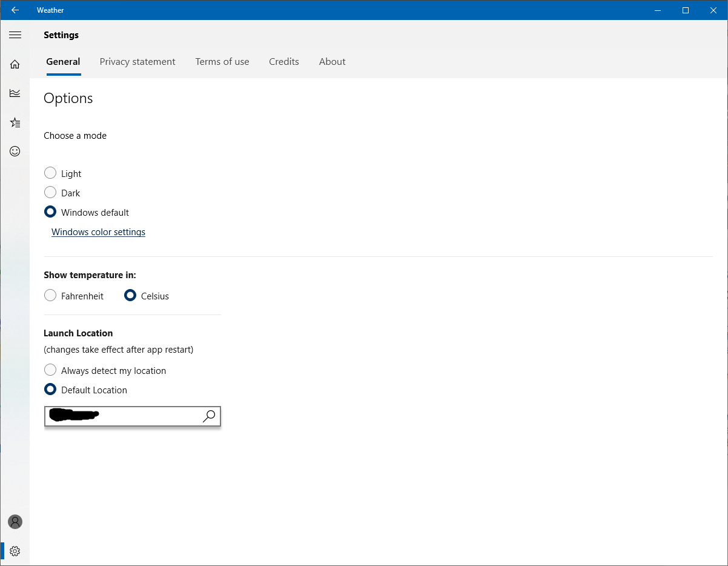Open the navigation hamburger menu
This screenshot has width=728, height=566.
pyautogui.click(x=15, y=35)
